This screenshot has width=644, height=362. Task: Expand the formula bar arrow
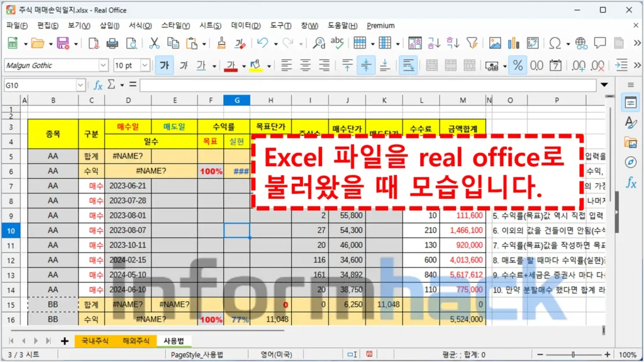pos(604,85)
